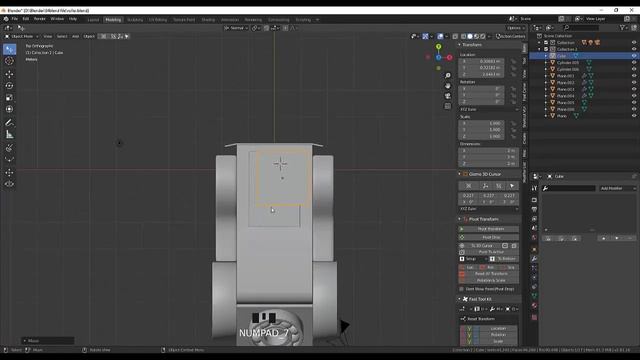Hide Collection 2 with eye icon
640x360 pixels.
[x=634, y=49]
